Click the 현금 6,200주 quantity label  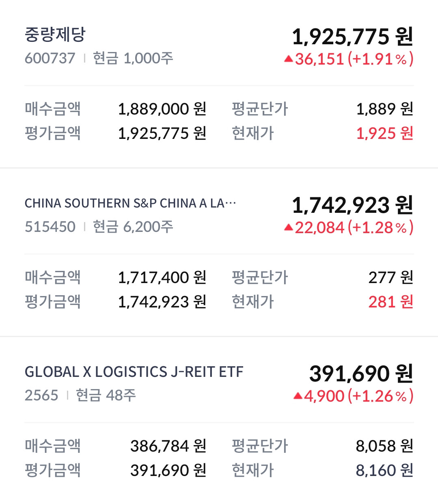tap(133, 227)
